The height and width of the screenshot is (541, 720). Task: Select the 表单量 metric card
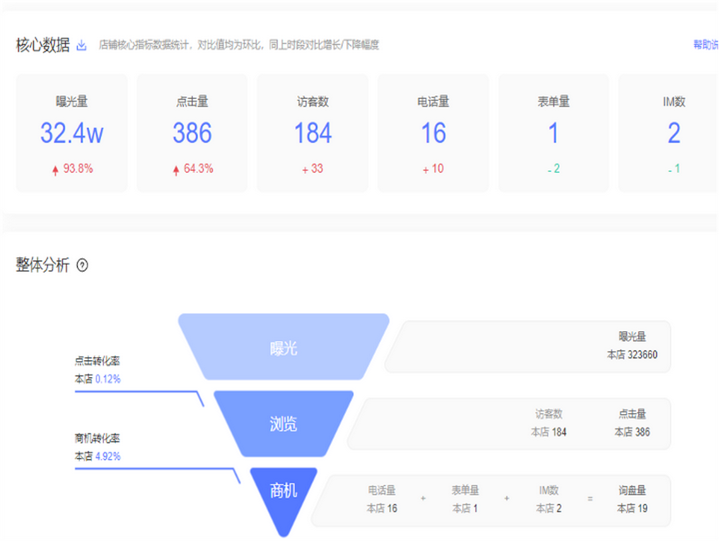[553, 133]
